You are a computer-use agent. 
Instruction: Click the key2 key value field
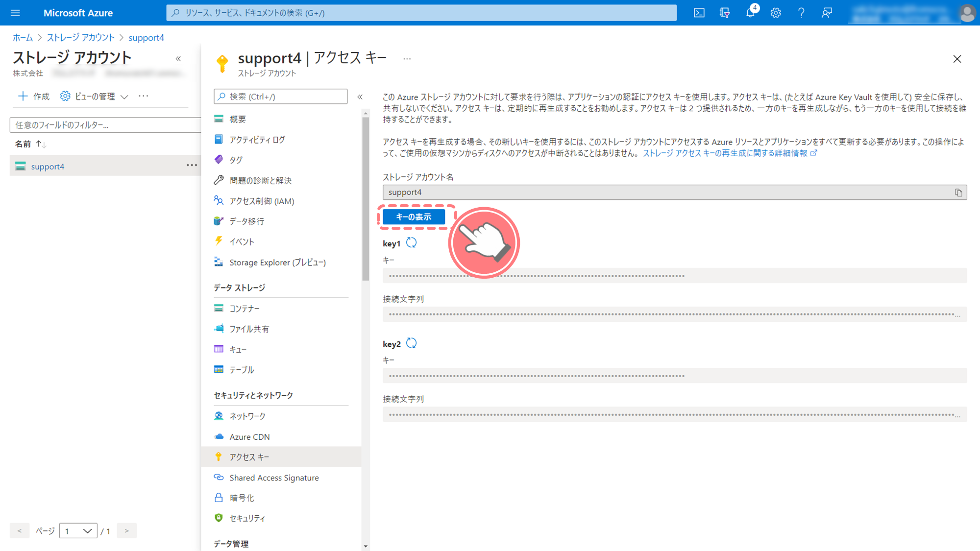(675, 376)
